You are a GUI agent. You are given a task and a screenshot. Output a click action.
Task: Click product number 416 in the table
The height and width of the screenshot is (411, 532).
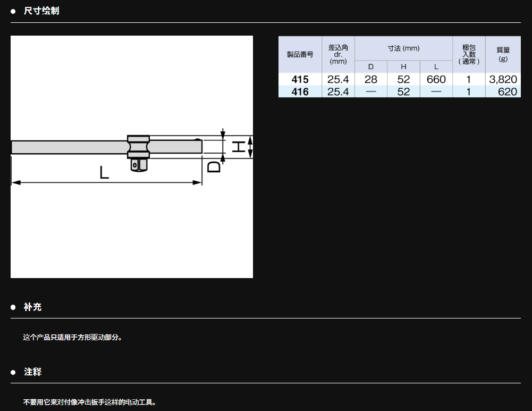[300, 91]
